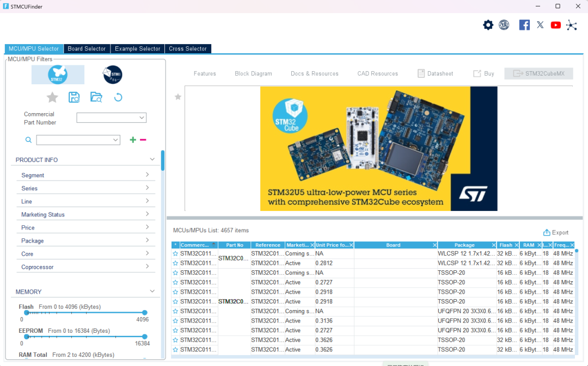Switch to the Board Selector tab

87,49
